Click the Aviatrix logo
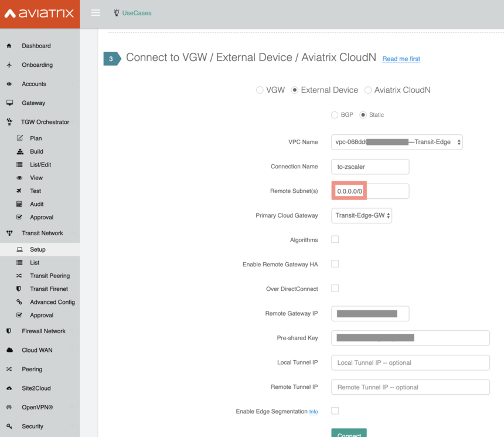 pos(39,13)
